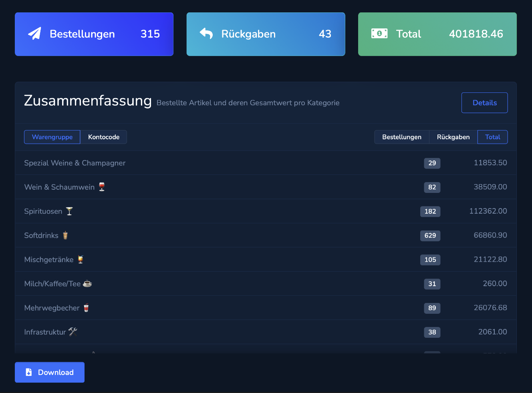Image resolution: width=532 pixels, height=393 pixels.
Task: Select the Infrastruktur category label
Action: 45,332
